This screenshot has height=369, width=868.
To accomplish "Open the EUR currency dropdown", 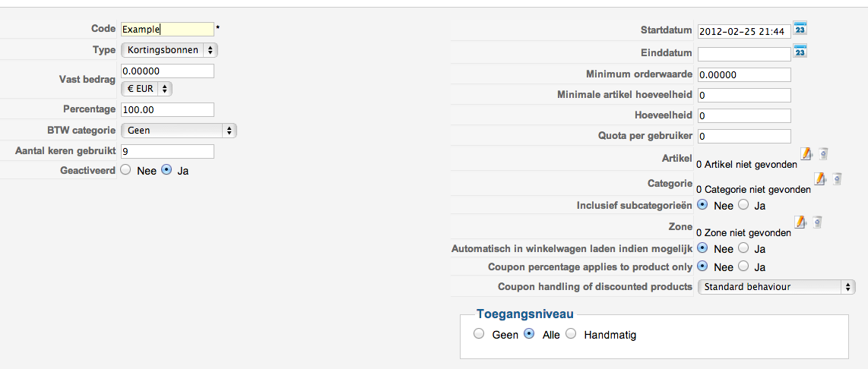I will 147,89.
